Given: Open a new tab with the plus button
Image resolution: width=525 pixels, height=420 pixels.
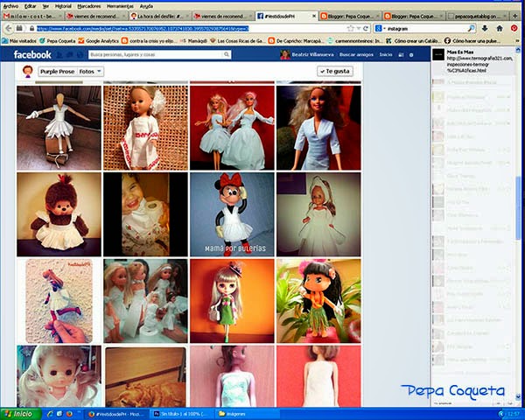Looking at the screenshot, I should (x=515, y=16).
